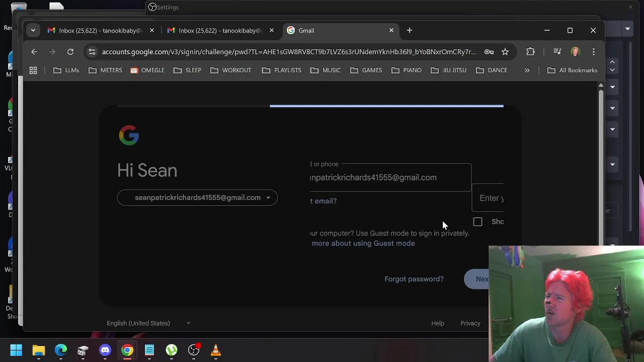
Task: Open a new Chrome tab
Action: [x=410, y=31]
